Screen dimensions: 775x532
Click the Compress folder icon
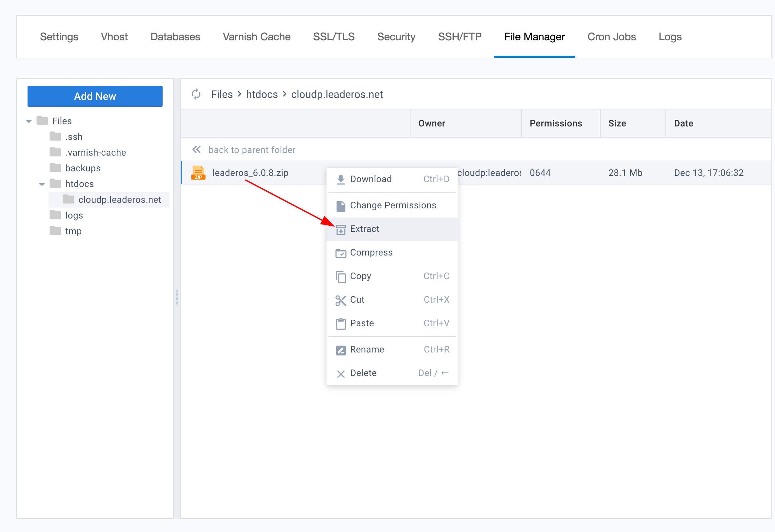coord(341,253)
